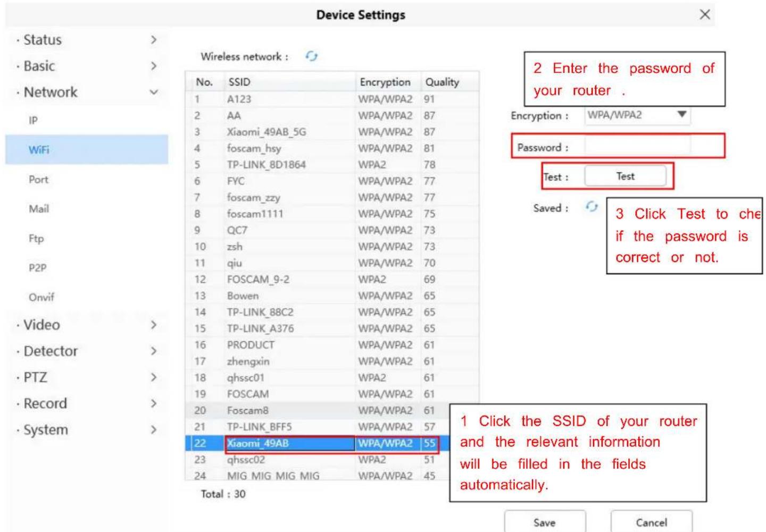Select the zsh network
Viewport: 766px width, 532px height.
pyautogui.click(x=332, y=247)
